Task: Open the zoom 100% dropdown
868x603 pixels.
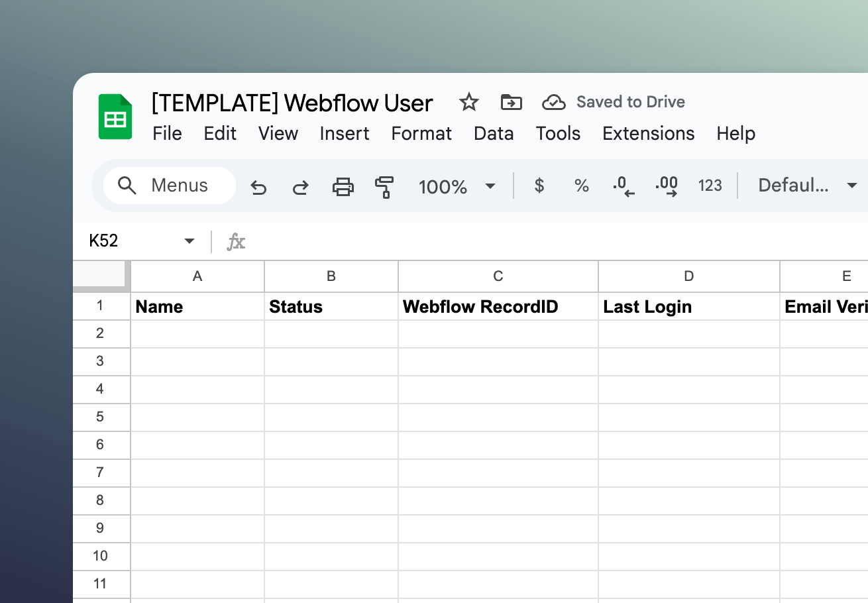Action: 457,186
